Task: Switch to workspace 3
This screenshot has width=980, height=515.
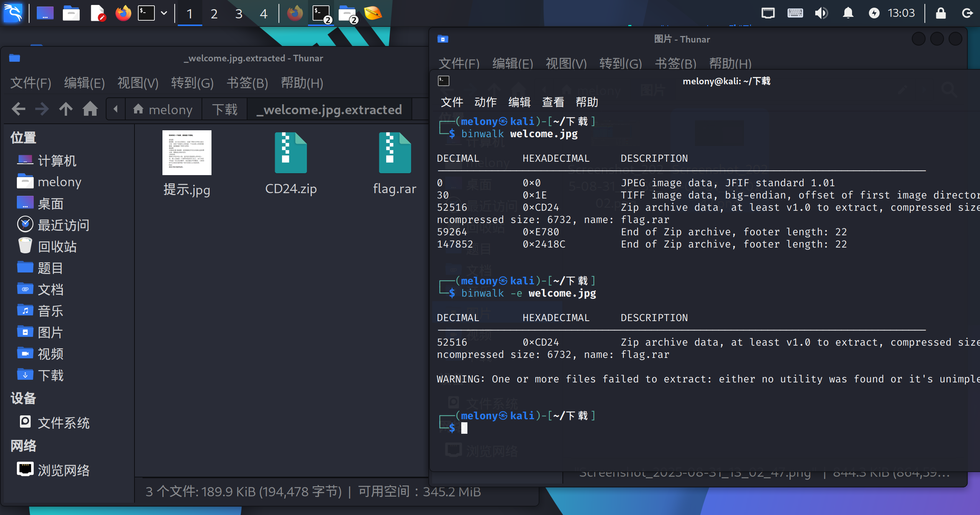Action: [x=239, y=14]
